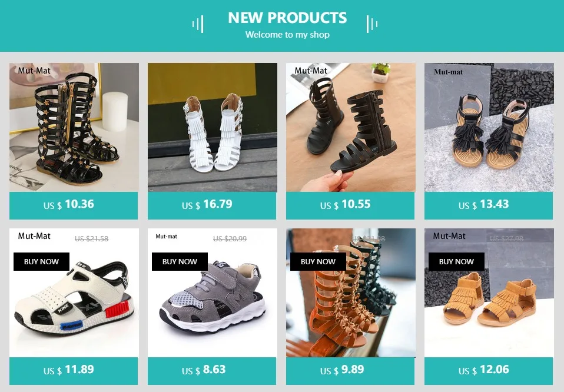Click the US $ 16.79 price bar
This screenshot has height=392, width=564.
coord(212,205)
